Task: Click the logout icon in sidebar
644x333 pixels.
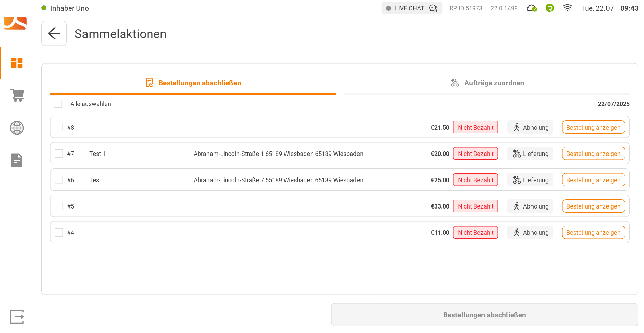Action: (x=17, y=317)
